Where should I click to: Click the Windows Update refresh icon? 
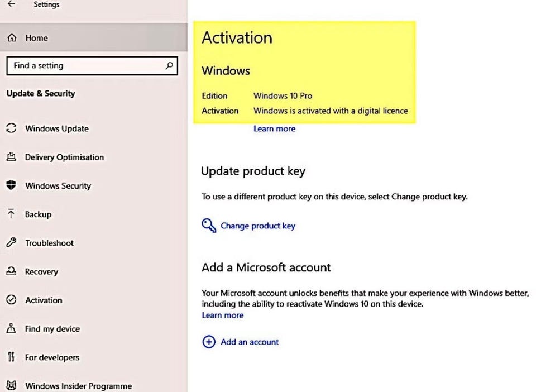coord(11,128)
